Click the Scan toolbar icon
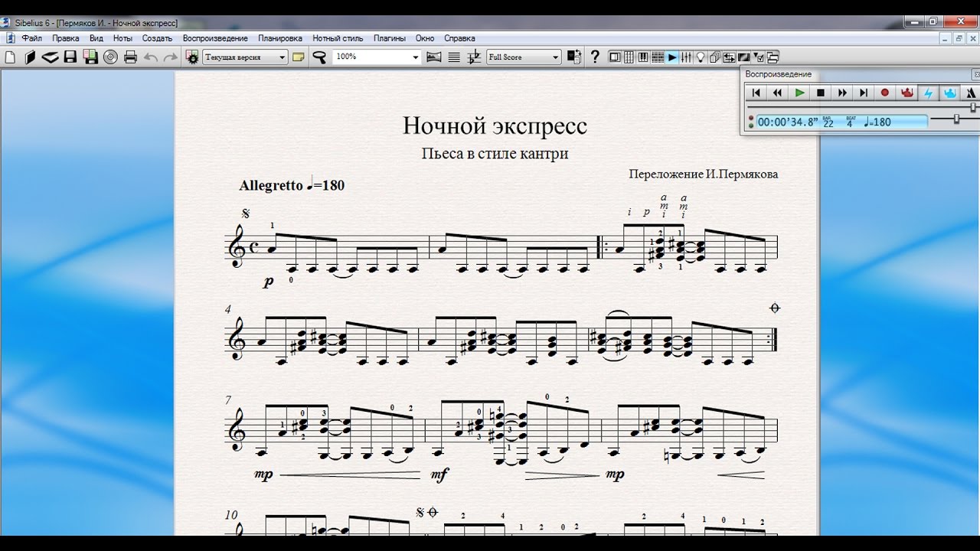Image resolution: width=980 pixels, height=551 pixels. point(50,57)
